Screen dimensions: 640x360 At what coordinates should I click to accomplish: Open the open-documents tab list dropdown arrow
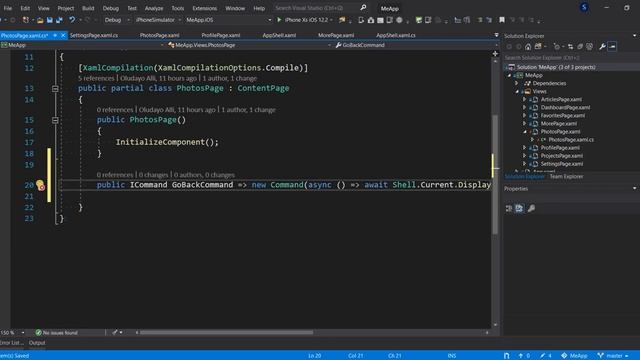496,36
